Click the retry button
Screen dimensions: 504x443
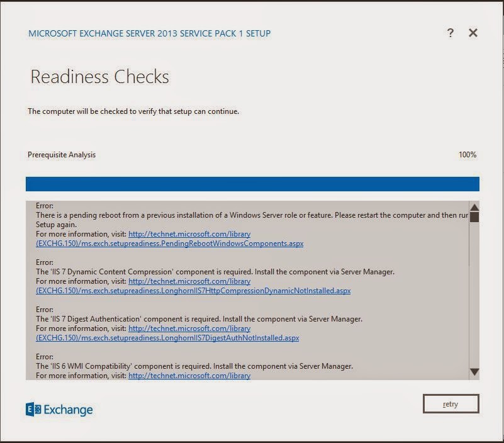[x=451, y=404]
